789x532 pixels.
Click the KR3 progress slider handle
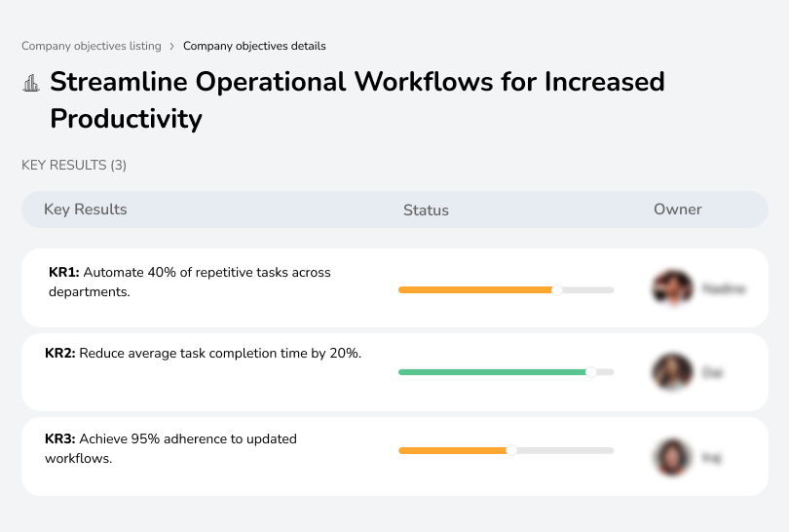[x=511, y=450]
